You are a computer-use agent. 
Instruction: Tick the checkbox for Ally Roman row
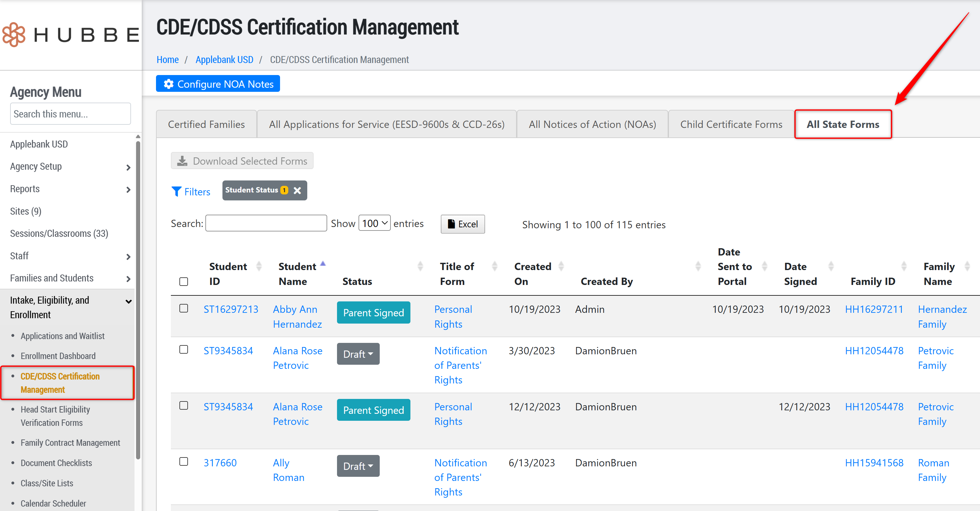pyautogui.click(x=184, y=462)
